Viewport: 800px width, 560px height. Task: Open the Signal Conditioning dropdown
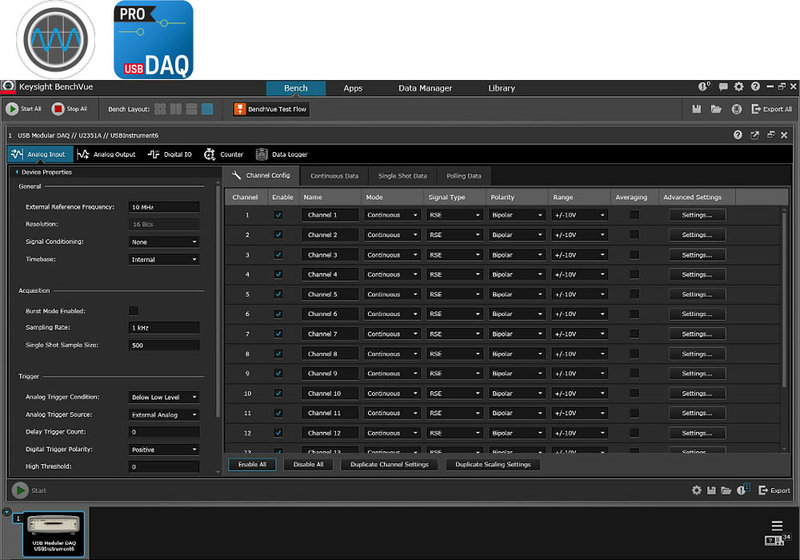click(164, 242)
